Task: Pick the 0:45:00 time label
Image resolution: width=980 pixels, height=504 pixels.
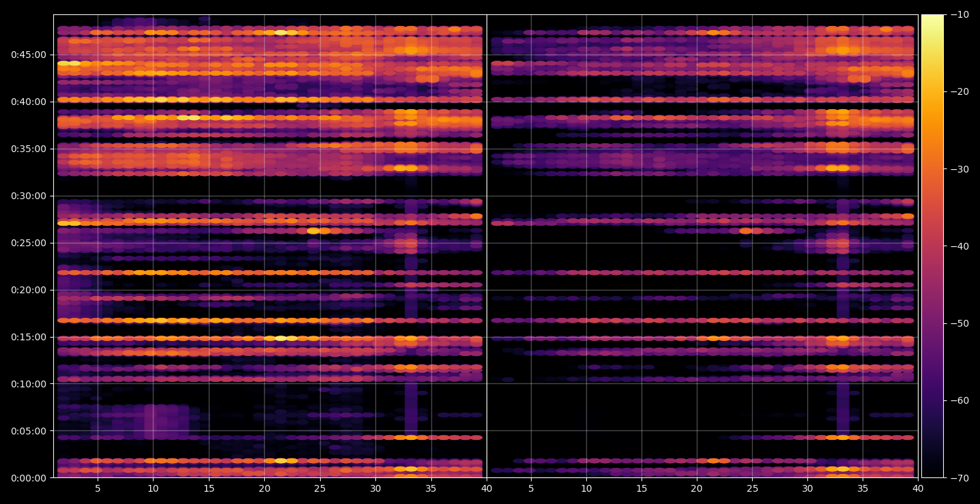Action: [29, 55]
